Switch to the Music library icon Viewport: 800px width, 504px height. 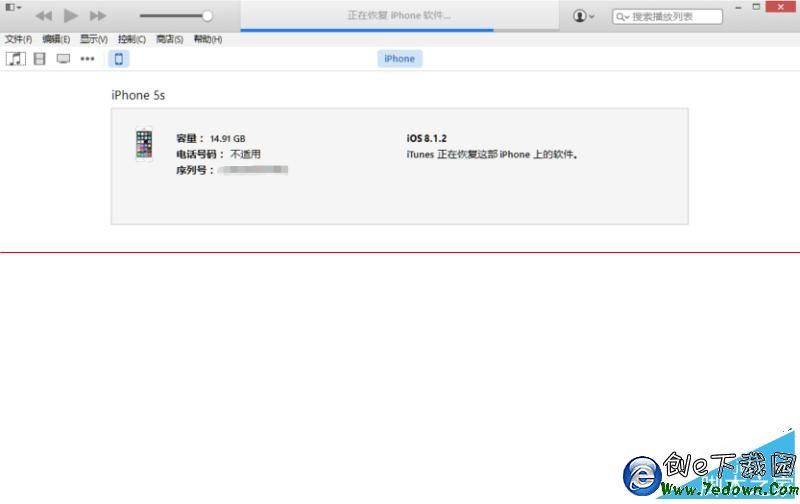(x=16, y=59)
